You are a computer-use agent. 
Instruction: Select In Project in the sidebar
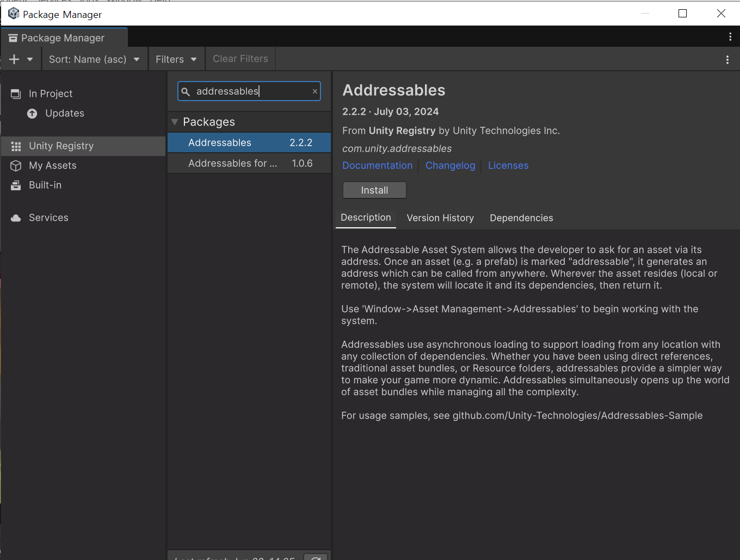point(83,94)
